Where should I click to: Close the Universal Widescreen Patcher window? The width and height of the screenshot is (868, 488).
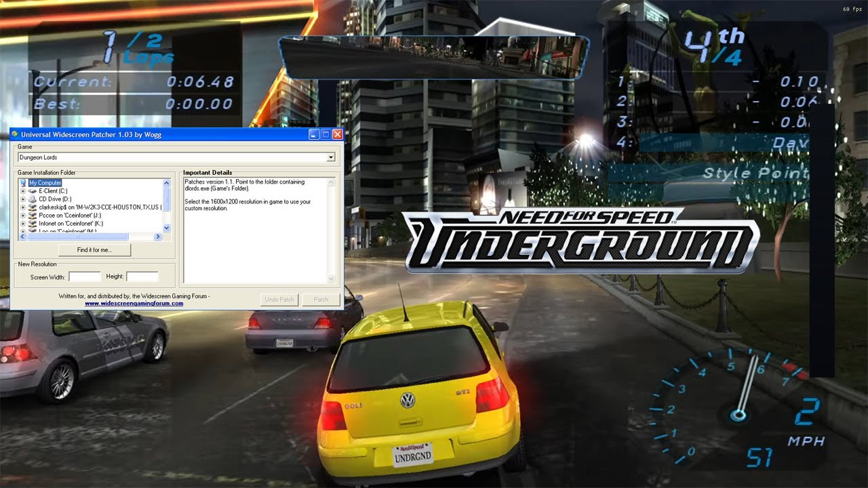click(x=337, y=134)
